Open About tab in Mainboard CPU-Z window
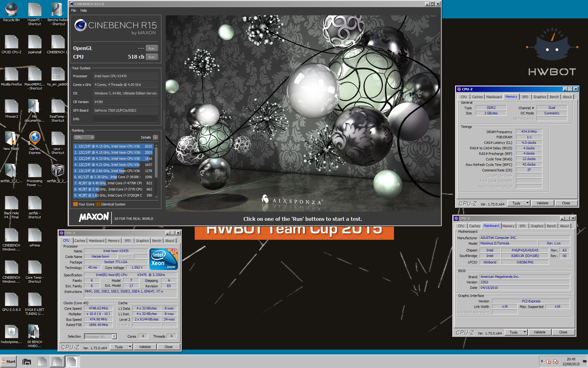The height and width of the screenshot is (368, 588). [564, 226]
